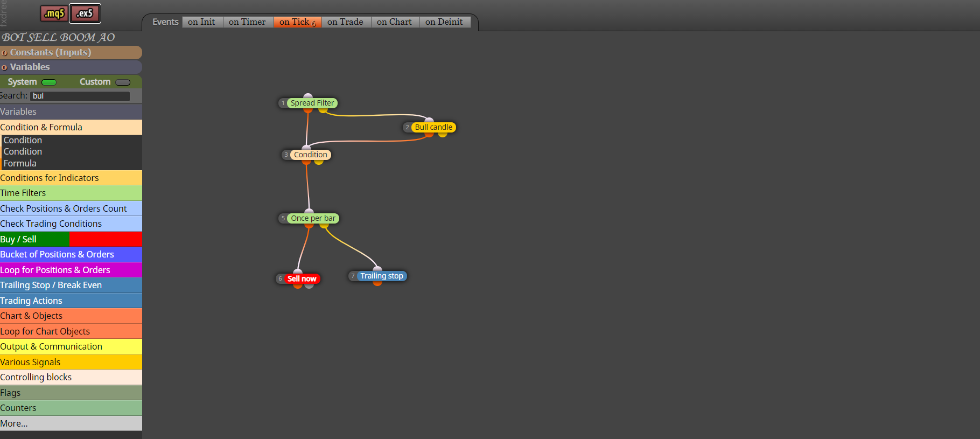Switch to on Tick event tab
This screenshot has height=439, width=980.
[x=298, y=22]
